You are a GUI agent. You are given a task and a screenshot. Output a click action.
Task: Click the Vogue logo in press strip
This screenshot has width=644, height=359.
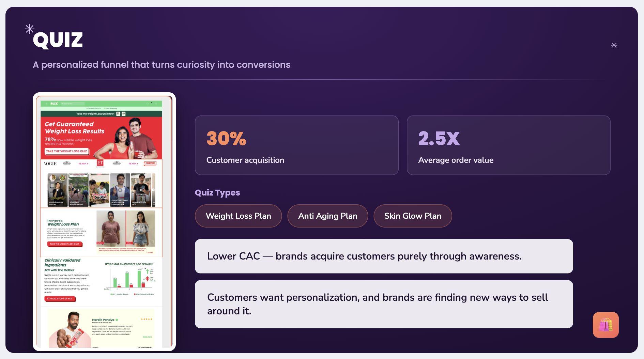point(50,163)
